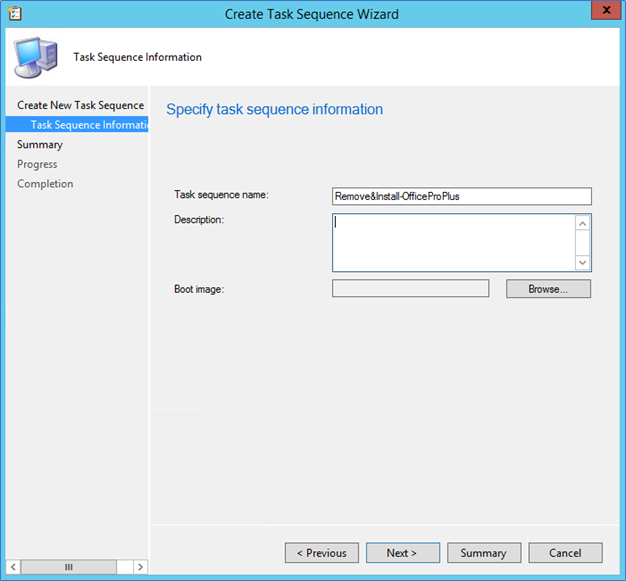Click the Task sequence name field

click(x=462, y=196)
